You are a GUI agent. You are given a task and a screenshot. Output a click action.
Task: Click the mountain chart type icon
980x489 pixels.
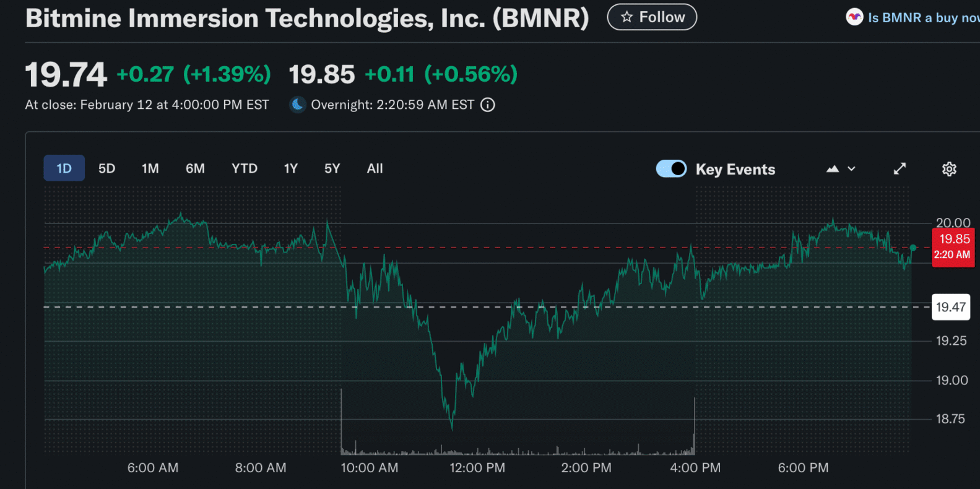tap(833, 169)
